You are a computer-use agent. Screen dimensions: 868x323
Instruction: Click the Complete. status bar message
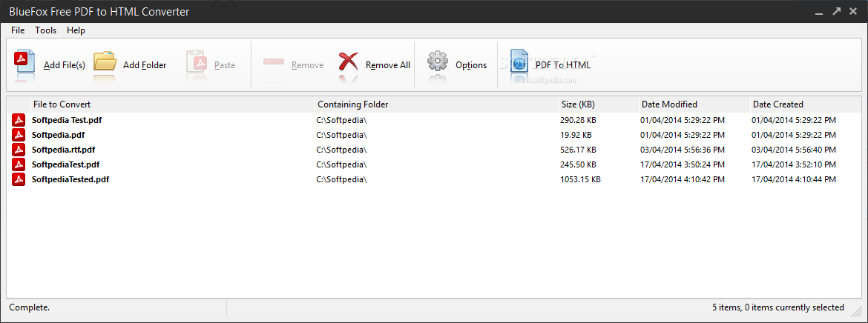30,307
